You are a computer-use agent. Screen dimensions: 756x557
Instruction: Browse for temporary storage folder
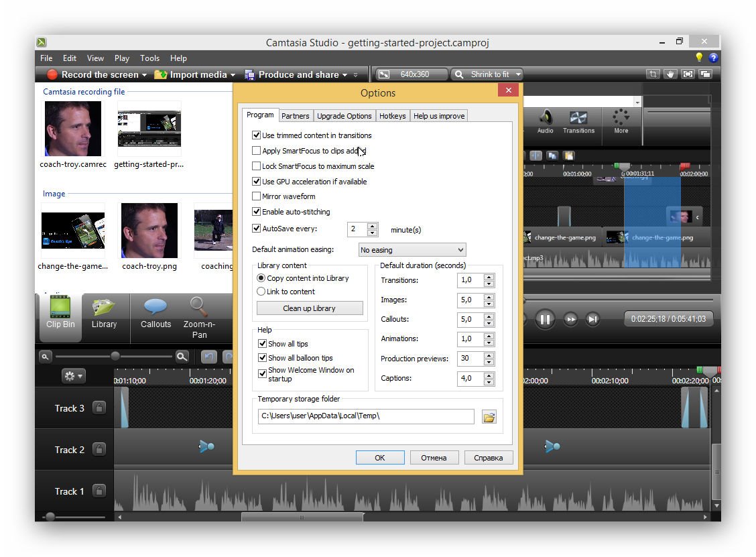coord(489,417)
